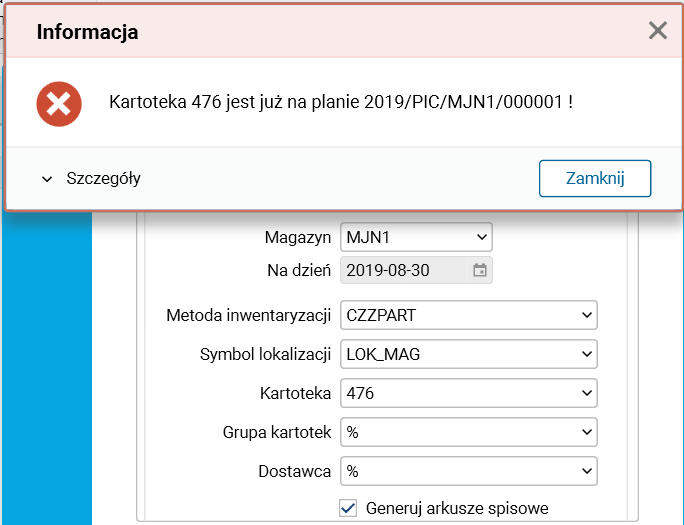The image size is (684, 525).
Task: Open the Symbol lokalizacji dropdown
Action: click(x=468, y=354)
